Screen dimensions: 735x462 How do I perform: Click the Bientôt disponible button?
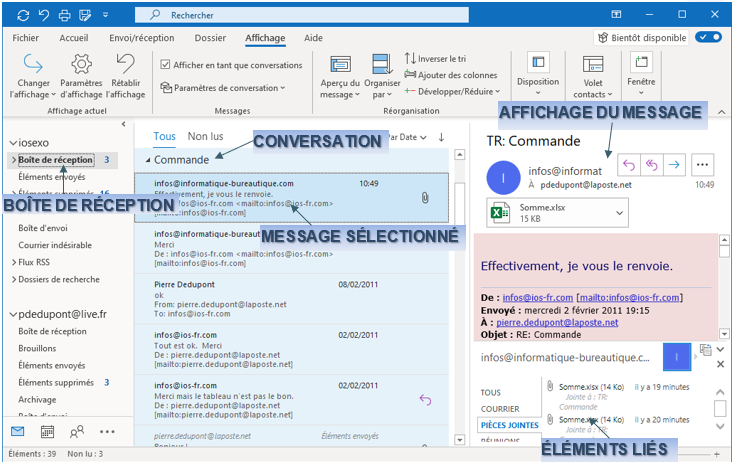tap(642, 38)
